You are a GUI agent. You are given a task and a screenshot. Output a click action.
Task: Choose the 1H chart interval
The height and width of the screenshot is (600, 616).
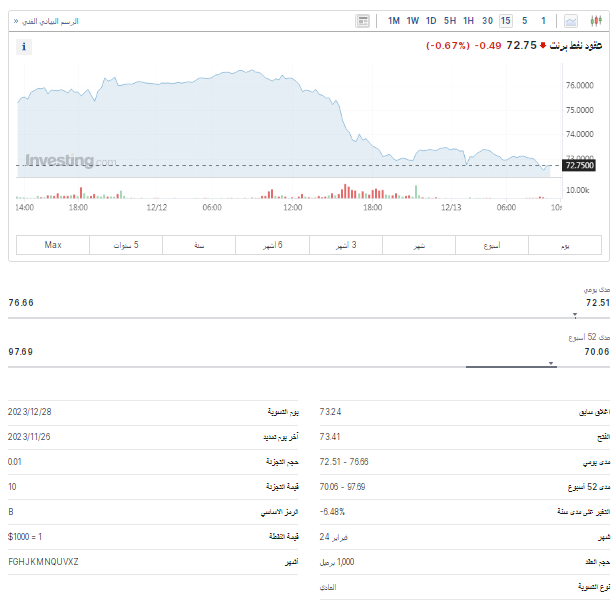point(468,21)
